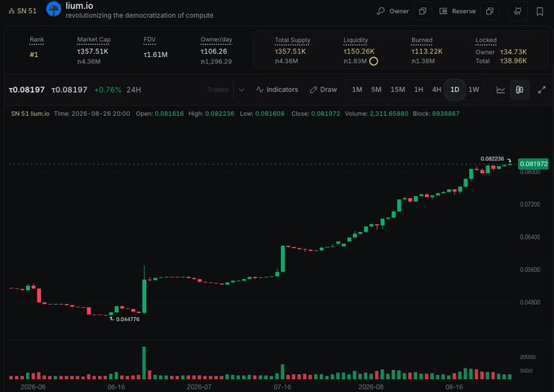Click the 0.06400 price axis label
Image resolution: width=554 pixels, height=392 pixels.
click(530, 237)
